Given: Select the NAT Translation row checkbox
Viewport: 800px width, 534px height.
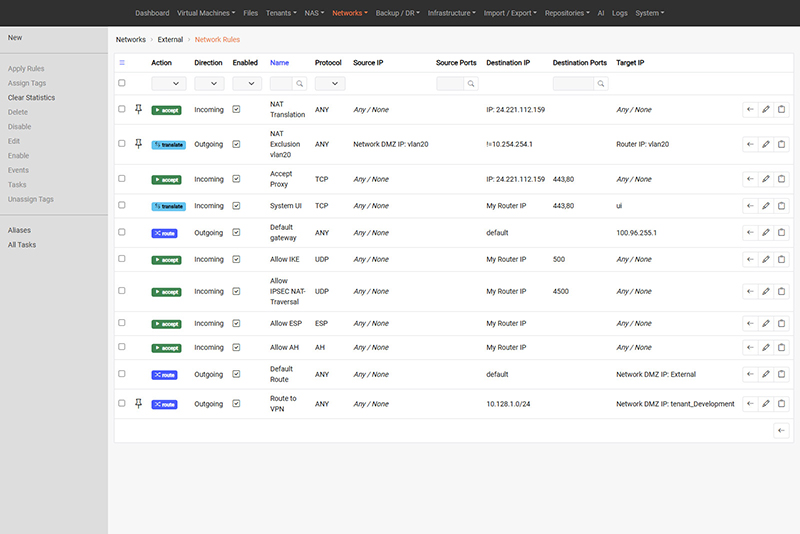Looking at the screenshot, I should [x=121, y=109].
